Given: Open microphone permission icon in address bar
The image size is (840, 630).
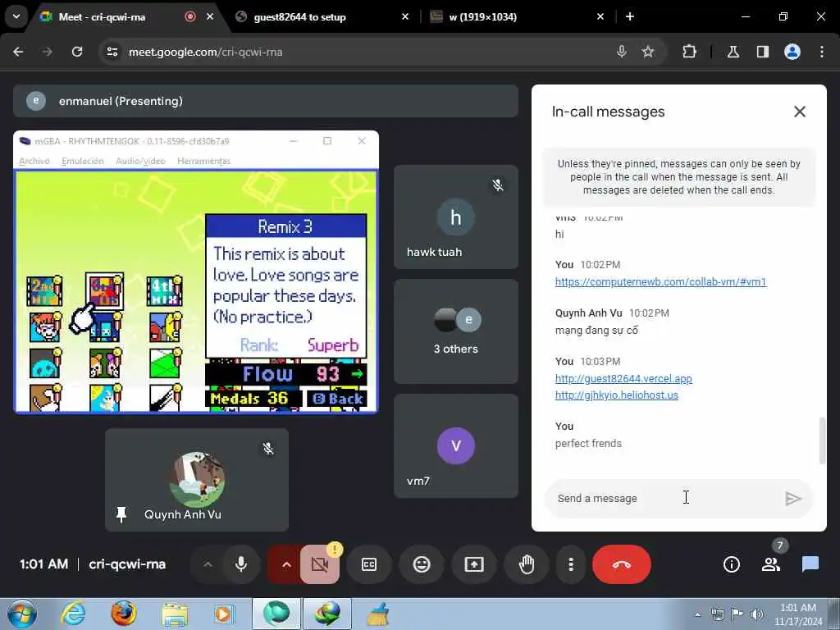Looking at the screenshot, I should [x=622, y=52].
